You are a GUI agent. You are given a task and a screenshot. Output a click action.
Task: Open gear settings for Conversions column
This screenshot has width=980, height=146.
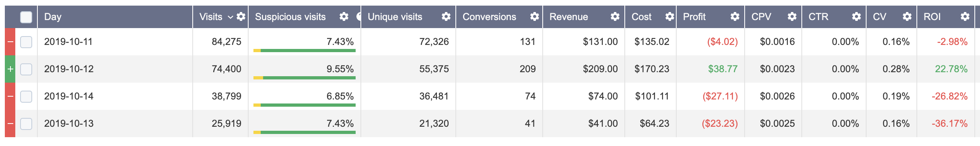pos(535,17)
